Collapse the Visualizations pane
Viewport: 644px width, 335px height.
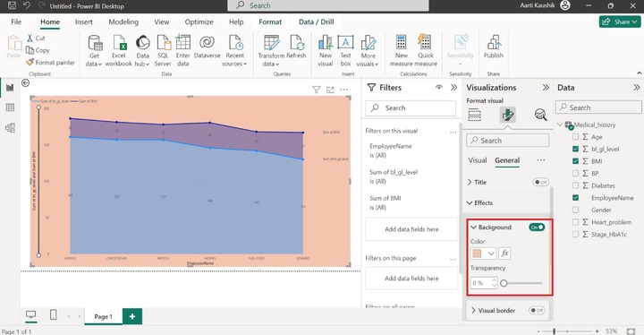click(x=546, y=87)
